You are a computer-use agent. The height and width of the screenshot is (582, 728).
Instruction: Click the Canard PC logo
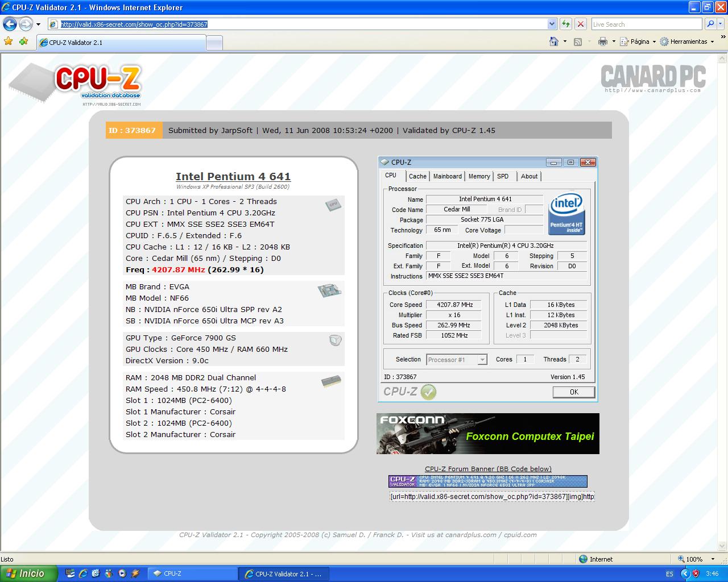pos(653,78)
